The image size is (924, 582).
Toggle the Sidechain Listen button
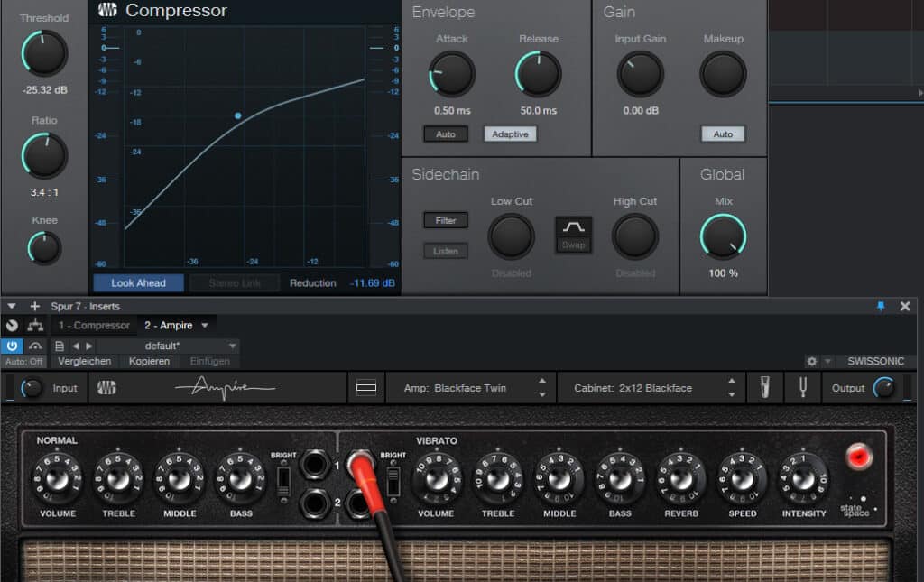(446, 251)
